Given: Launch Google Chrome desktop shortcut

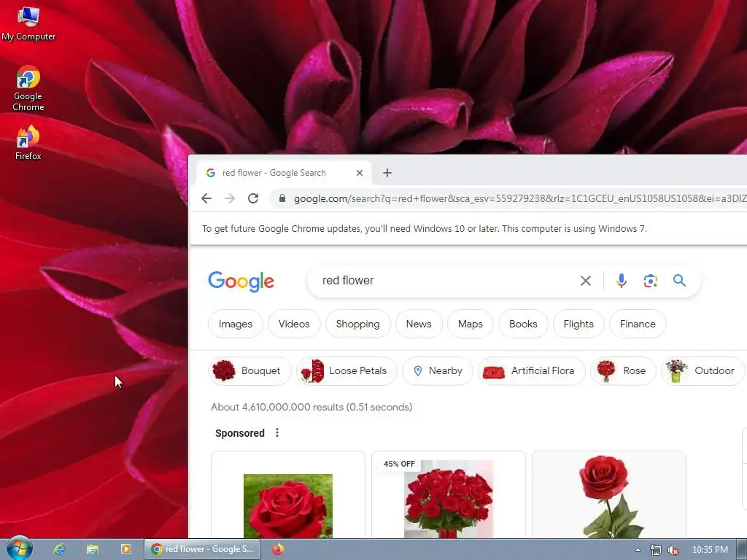Looking at the screenshot, I should 28,88.
